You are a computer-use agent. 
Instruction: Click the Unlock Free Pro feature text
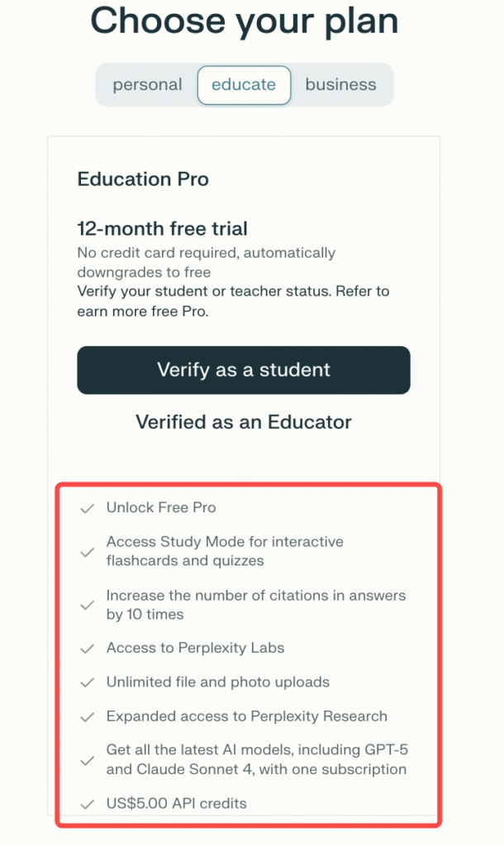(161, 507)
